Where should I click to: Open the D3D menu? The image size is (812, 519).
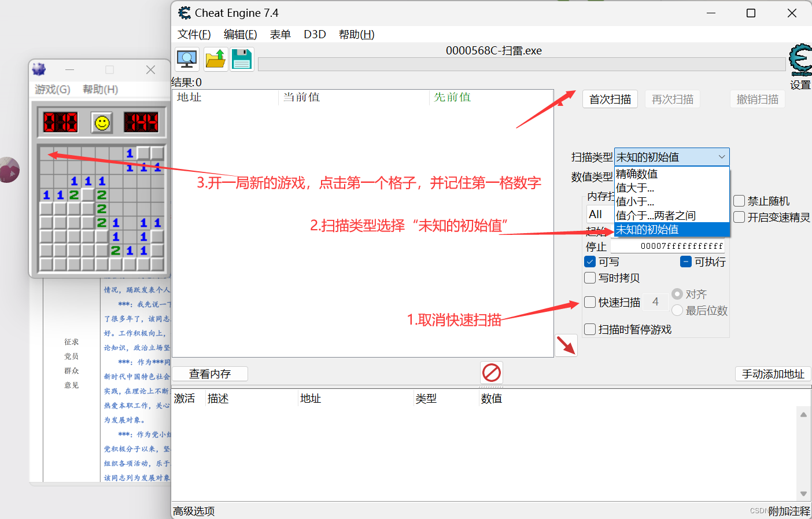[315, 34]
